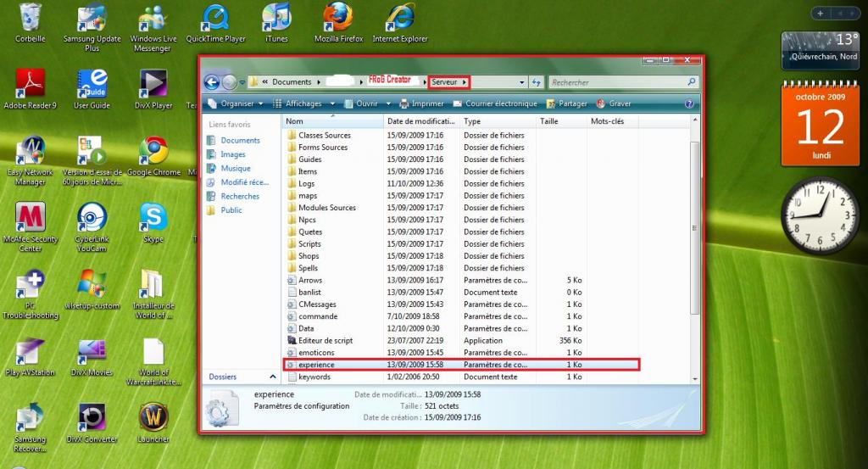
Task: Expand the Dossiers folder pane chevron
Action: click(272, 377)
